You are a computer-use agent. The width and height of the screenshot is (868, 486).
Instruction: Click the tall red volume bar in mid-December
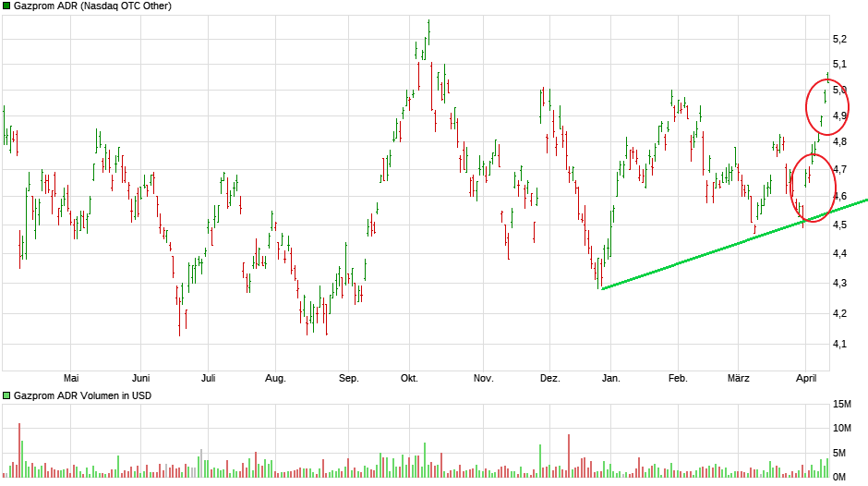tap(569, 456)
